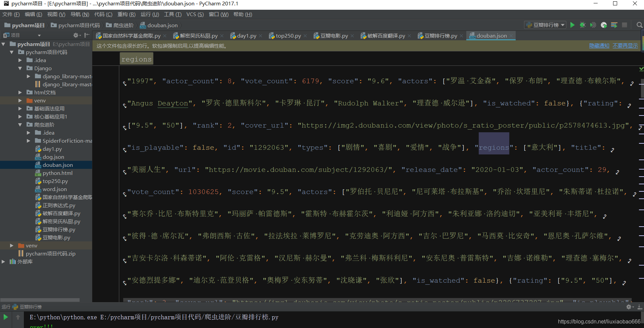
Task: Switch to the top250.py tab
Action: tap(288, 36)
